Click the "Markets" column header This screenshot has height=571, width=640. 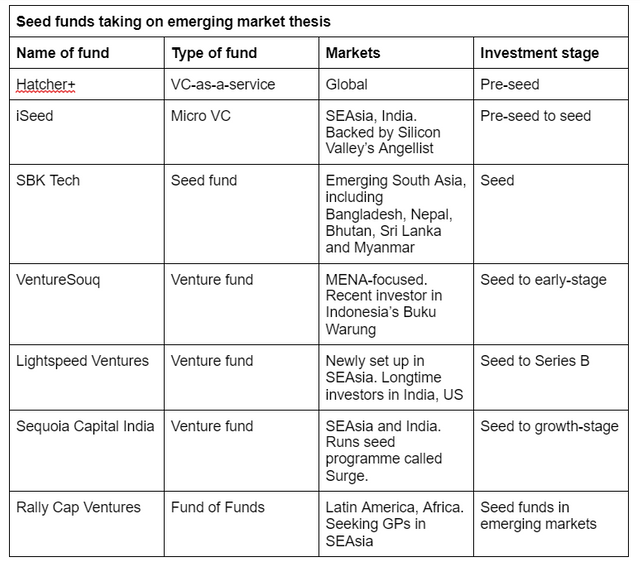click(x=353, y=53)
